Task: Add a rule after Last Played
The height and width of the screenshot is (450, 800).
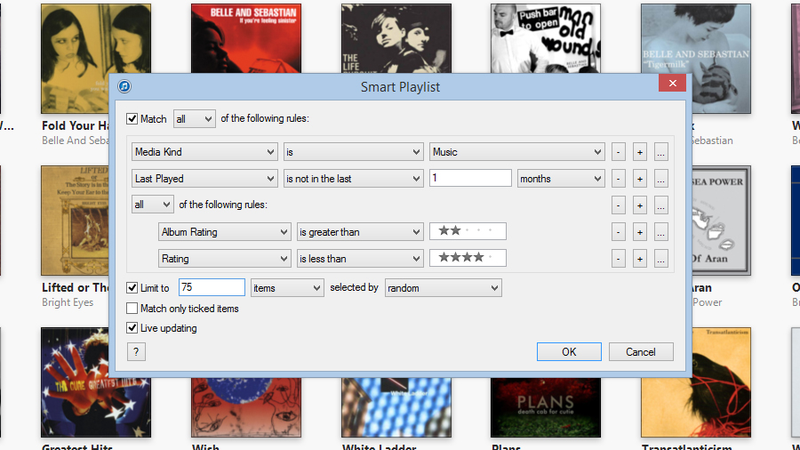Action: pyautogui.click(x=640, y=179)
